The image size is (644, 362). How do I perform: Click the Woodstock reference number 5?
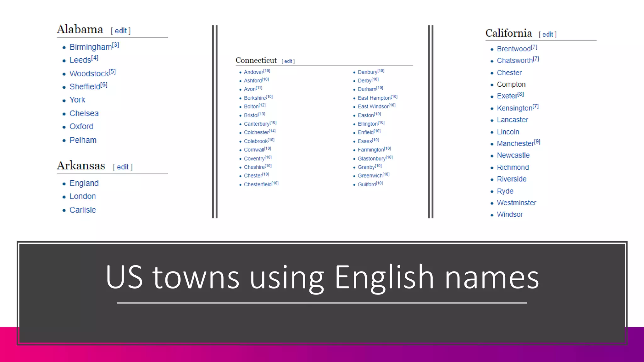[113, 72]
